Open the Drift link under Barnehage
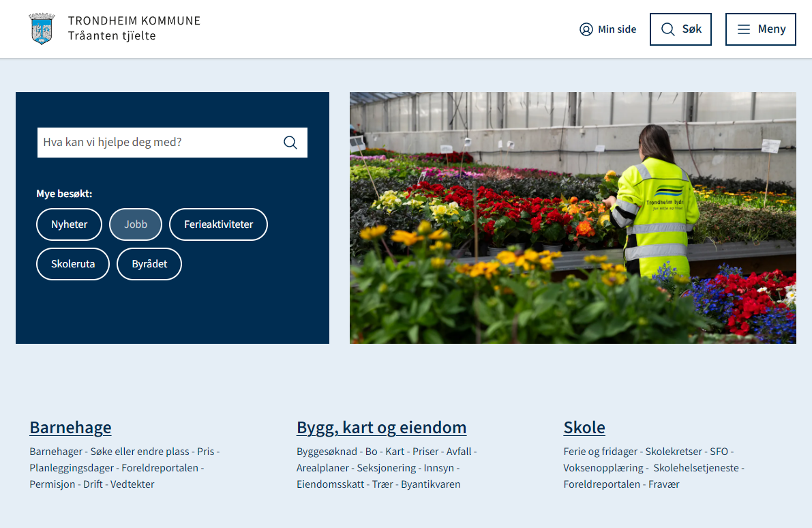The height and width of the screenshot is (528, 812). (x=93, y=484)
